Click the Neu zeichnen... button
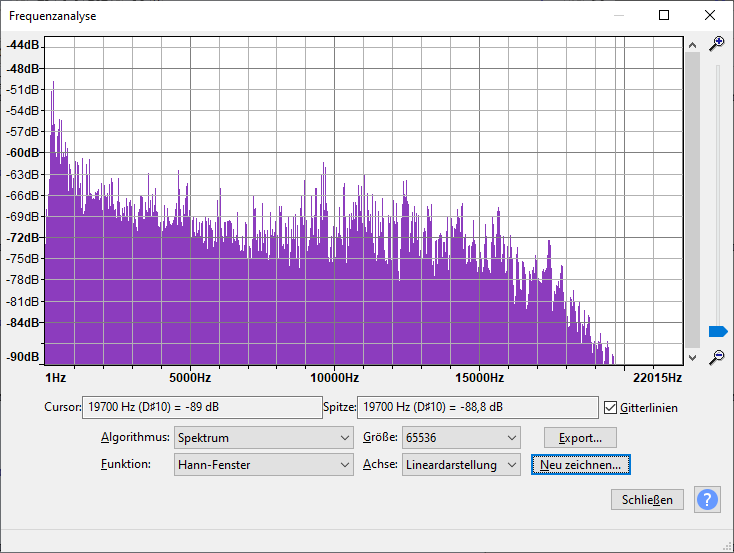Screen dimensions: 734x553 click(x=580, y=465)
